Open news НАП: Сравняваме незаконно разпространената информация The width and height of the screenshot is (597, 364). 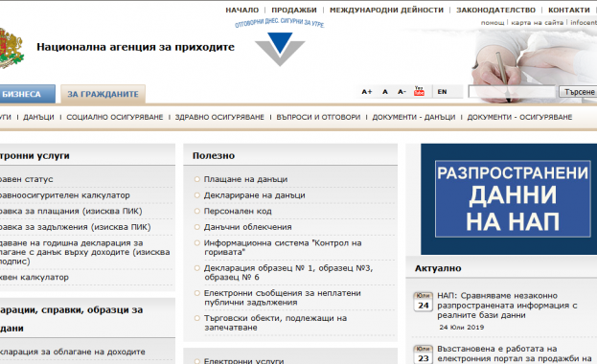pos(507,306)
